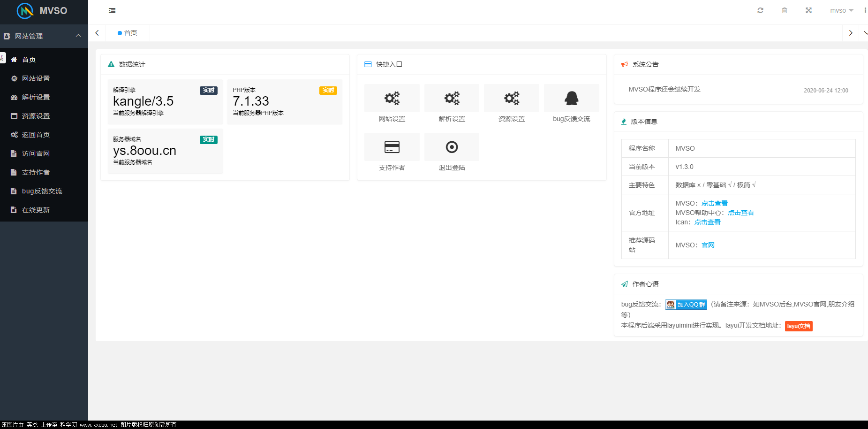
Task: Open 资源设置 in the sidebar
Action: click(44, 116)
